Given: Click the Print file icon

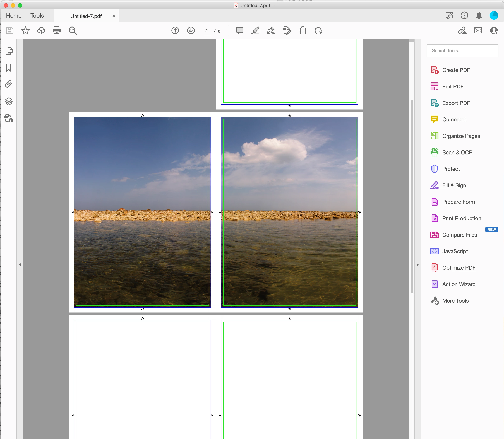Looking at the screenshot, I should pos(56,30).
